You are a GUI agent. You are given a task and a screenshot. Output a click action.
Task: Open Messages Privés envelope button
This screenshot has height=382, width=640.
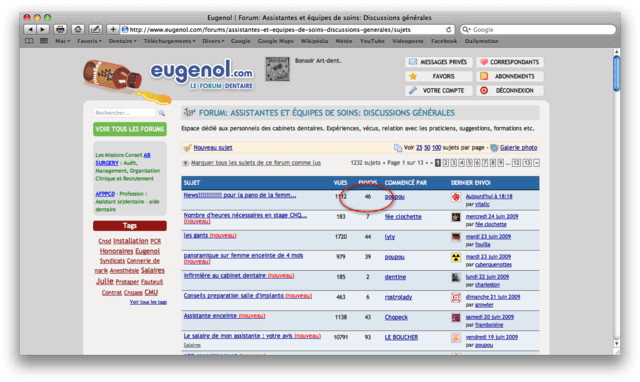[x=439, y=62]
